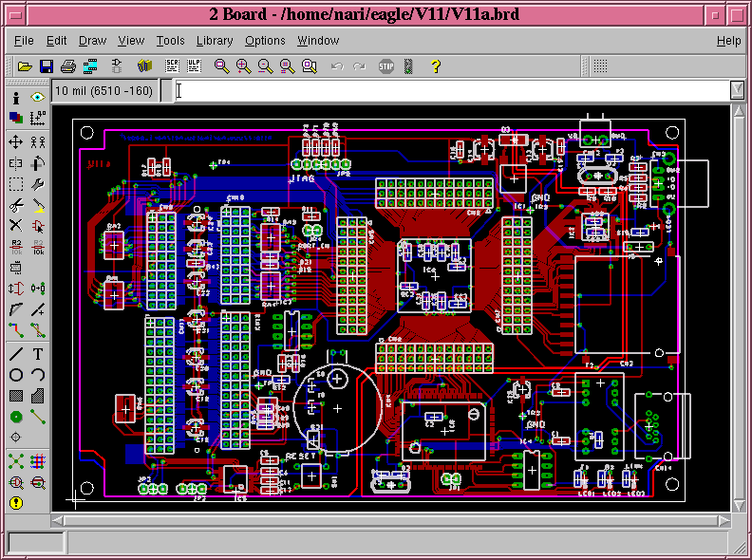This screenshot has height=560, width=752.
Task: Activate the Show eye tool
Action: tap(38, 98)
